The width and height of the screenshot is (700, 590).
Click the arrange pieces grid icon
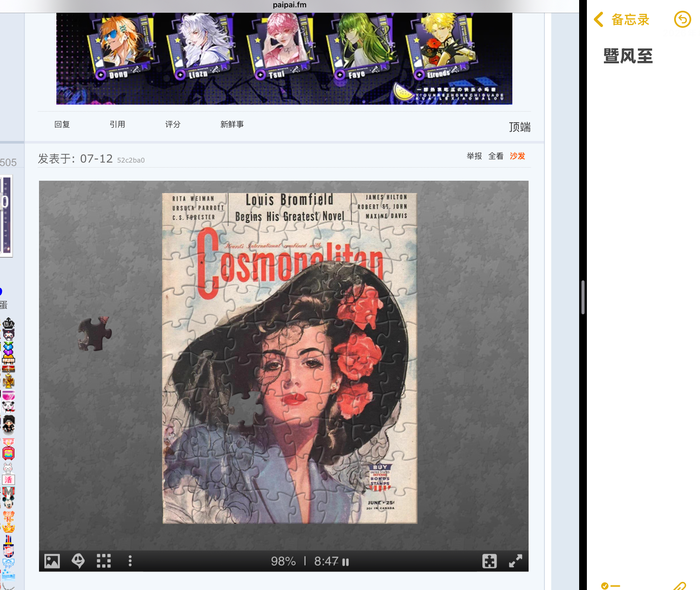tap(104, 561)
